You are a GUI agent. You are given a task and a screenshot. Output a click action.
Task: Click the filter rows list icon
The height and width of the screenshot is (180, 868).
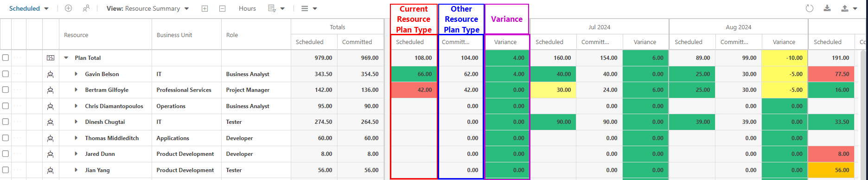tap(272, 8)
